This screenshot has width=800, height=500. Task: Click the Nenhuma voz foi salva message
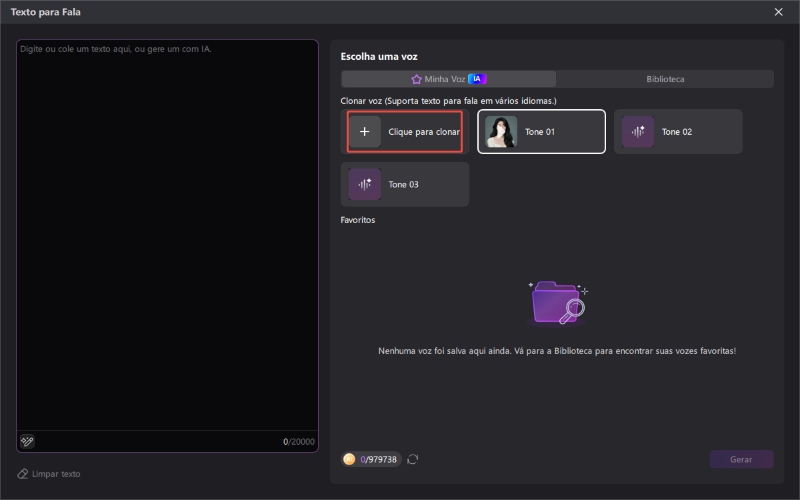557,351
